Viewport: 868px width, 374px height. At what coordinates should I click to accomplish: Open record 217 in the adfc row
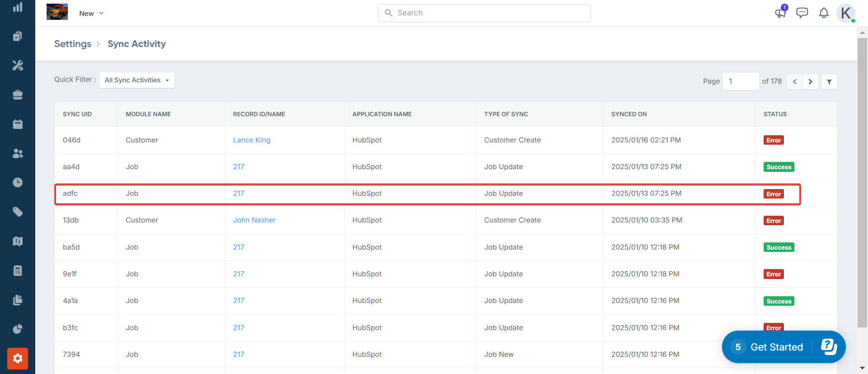[x=239, y=194]
